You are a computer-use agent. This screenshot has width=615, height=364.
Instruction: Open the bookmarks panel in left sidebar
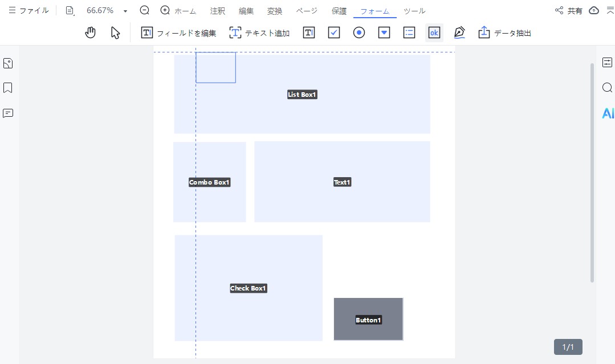pyautogui.click(x=8, y=88)
